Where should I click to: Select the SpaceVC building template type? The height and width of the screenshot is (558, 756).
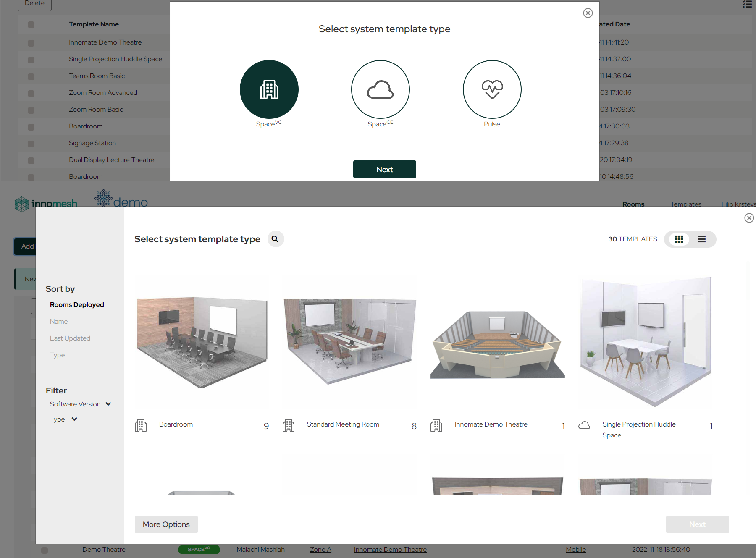(x=269, y=89)
